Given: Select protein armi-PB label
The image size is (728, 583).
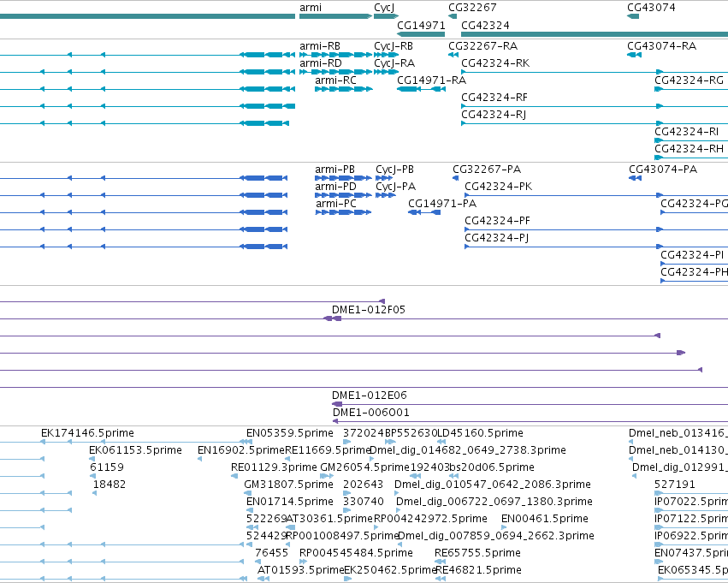Looking at the screenshot, I should [334, 170].
